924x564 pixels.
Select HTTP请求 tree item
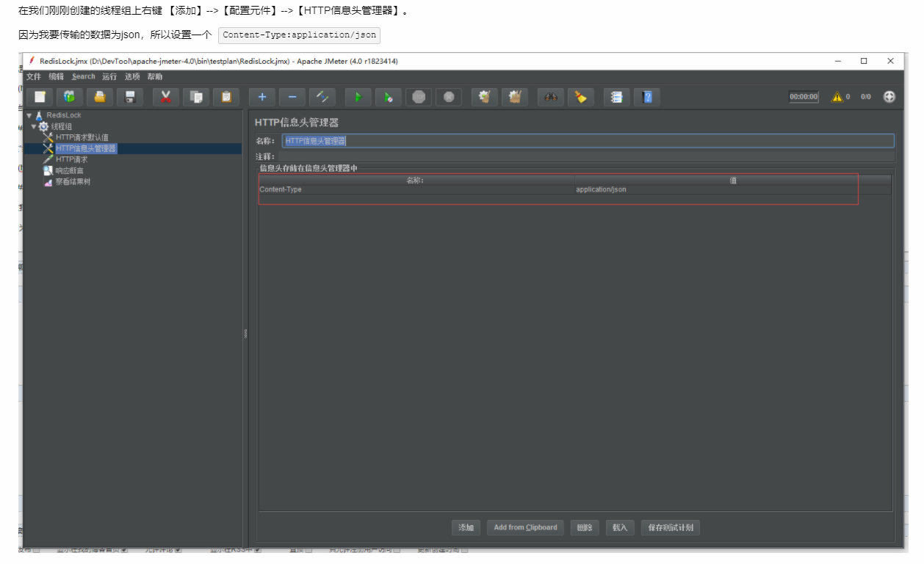click(72, 159)
